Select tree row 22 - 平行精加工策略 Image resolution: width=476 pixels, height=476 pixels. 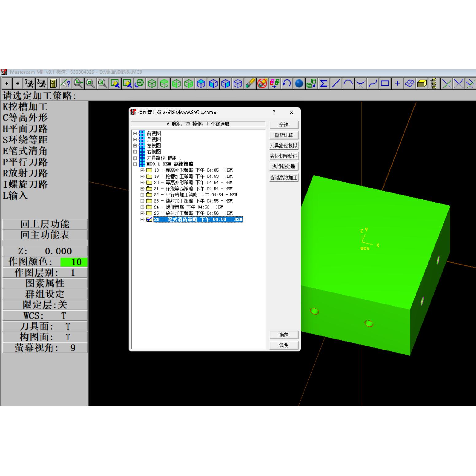[195, 195]
